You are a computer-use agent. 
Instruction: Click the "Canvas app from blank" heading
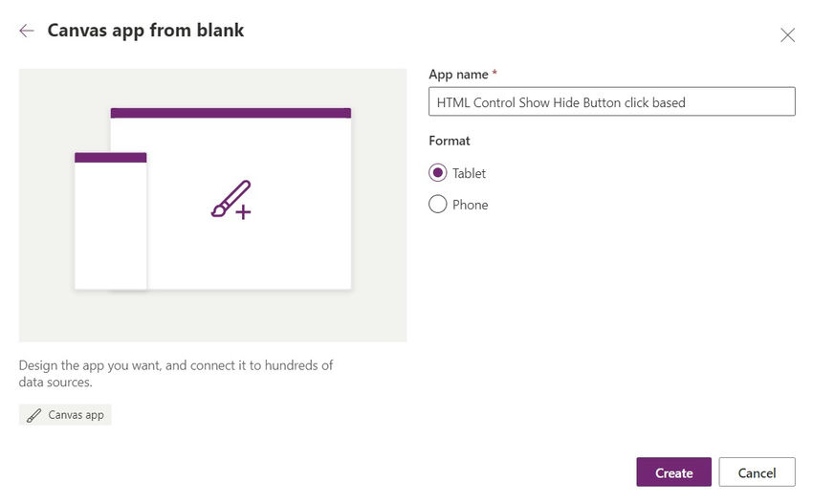click(x=145, y=31)
